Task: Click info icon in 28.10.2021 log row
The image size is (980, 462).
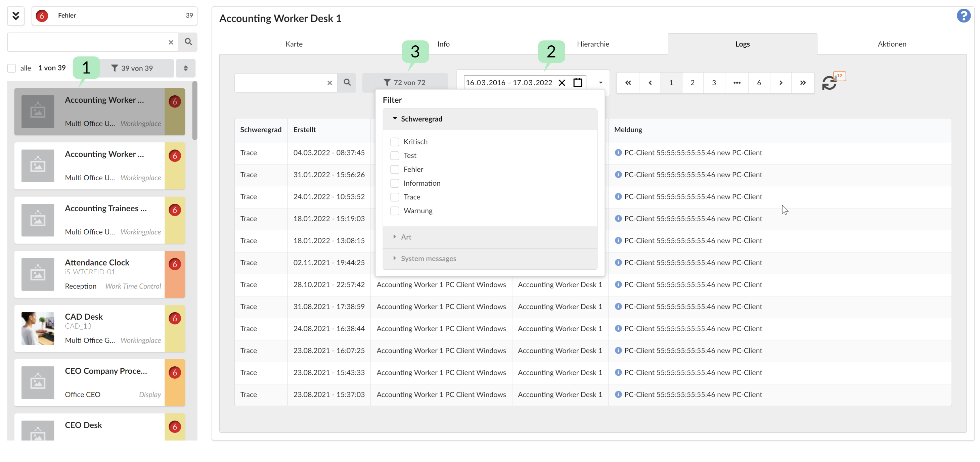Action: pos(618,284)
